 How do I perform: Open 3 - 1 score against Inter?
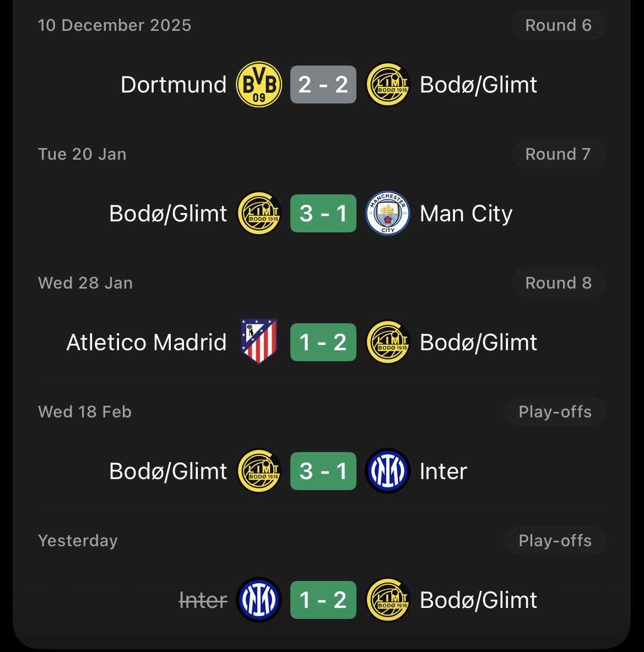(323, 471)
